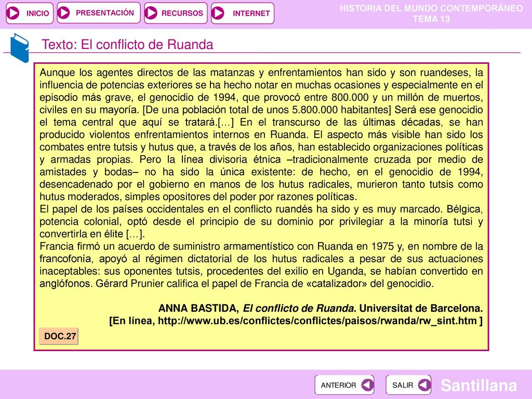The image size is (532, 399).
Task: Click the INTERNET play arrow icon
Action: click(218, 13)
